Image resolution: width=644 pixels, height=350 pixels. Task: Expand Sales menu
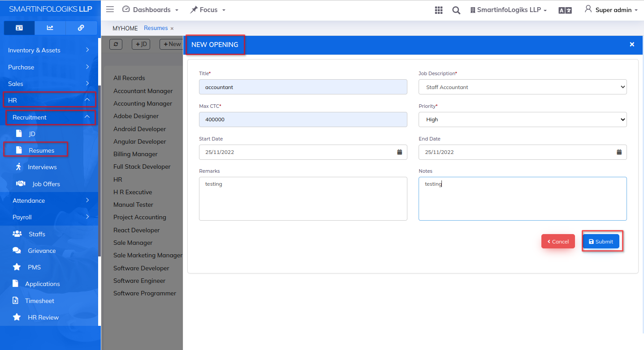49,84
